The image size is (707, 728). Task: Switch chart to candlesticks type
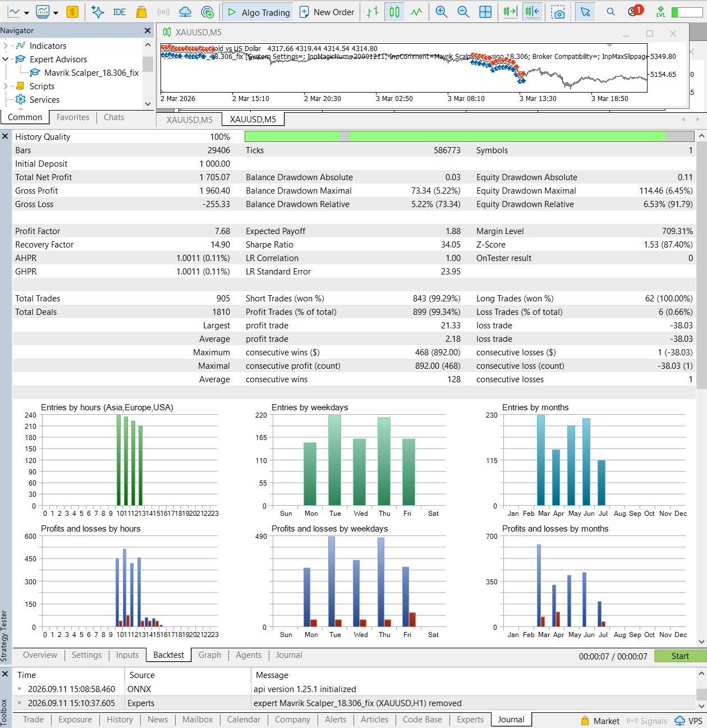click(394, 12)
